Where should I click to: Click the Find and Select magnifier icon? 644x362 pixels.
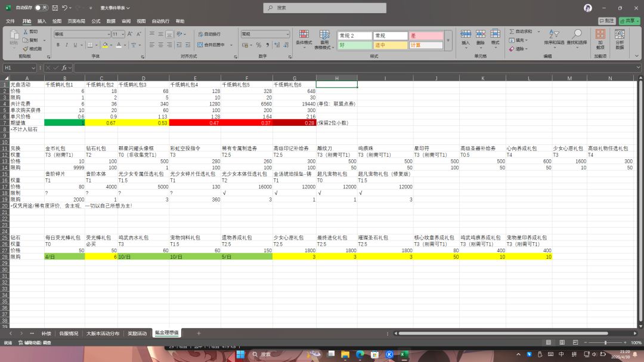[x=577, y=37]
